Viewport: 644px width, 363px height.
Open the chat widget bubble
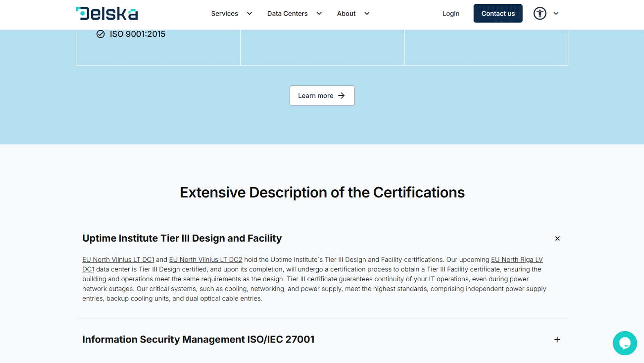click(624, 343)
